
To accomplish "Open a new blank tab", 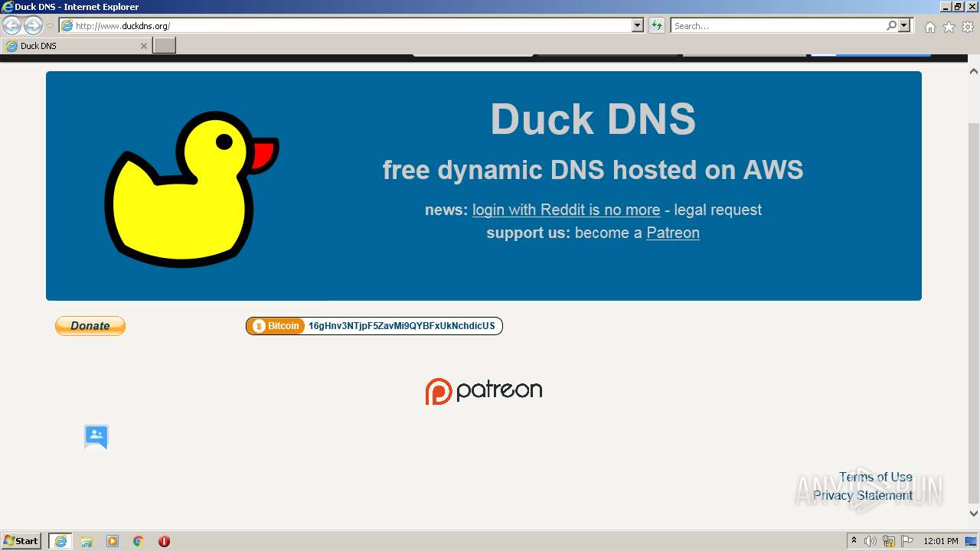I will [x=165, y=46].
